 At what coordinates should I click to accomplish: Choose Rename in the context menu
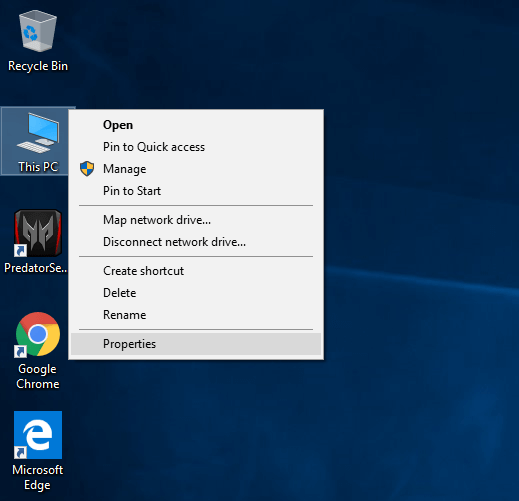click(196, 315)
